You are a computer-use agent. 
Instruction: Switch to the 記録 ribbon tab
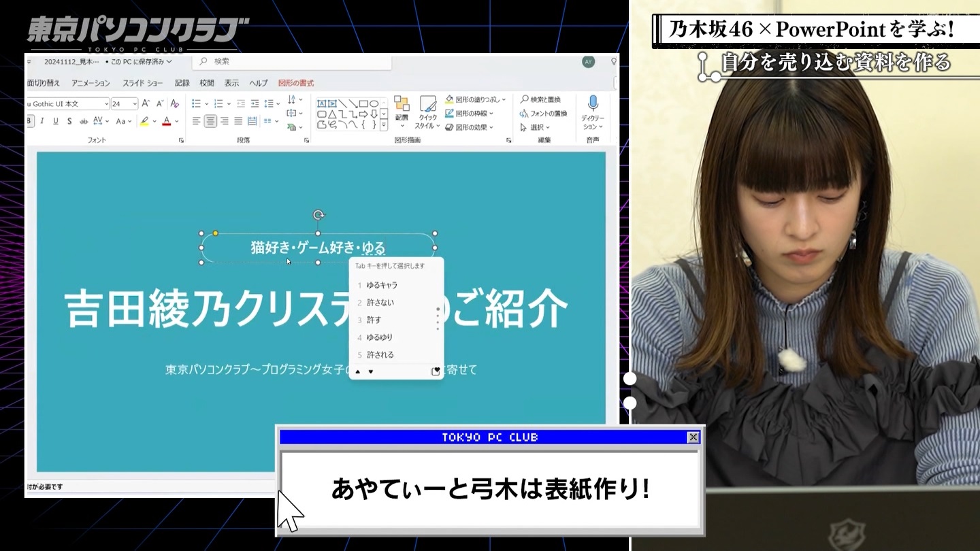tap(182, 83)
